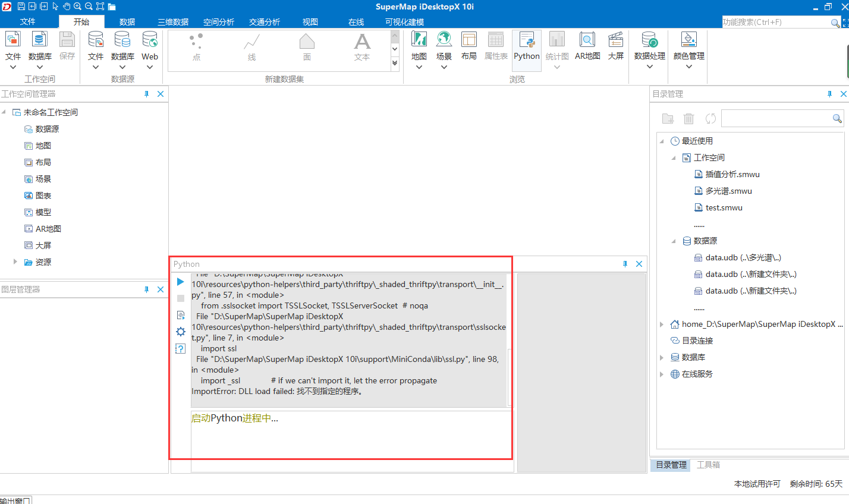Image resolution: width=849 pixels, height=504 pixels.
Task: Click the 场景 scene globe icon
Action: [444, 39]
